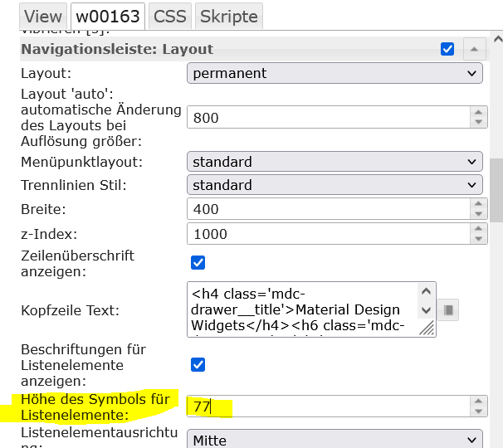This screenshot has height=448, width=503.
Task: Uncheck Beschriftungen für Listenelemente anzeigen
Action: (198, 364)
